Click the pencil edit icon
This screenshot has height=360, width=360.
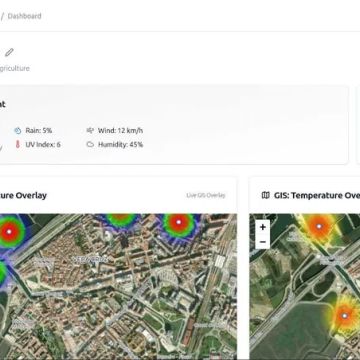coord(9,52)
